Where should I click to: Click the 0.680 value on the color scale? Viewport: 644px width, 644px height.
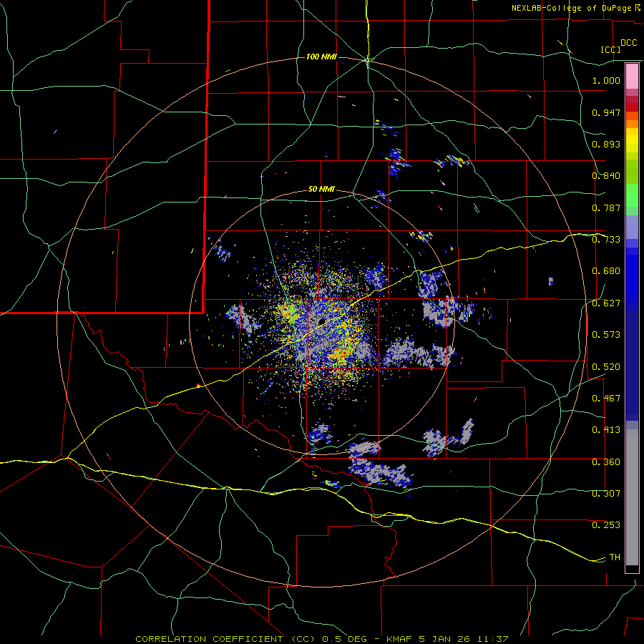click(606, 271)
